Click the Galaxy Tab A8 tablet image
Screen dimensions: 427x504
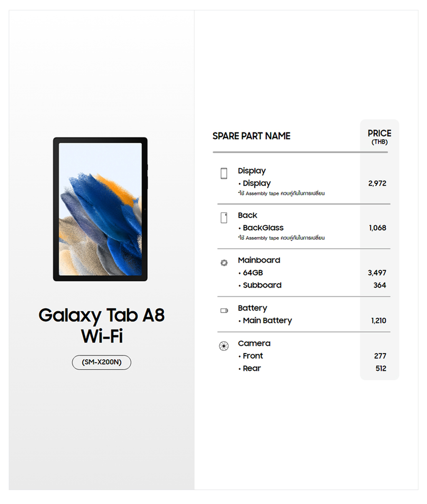tap(100, 209)
